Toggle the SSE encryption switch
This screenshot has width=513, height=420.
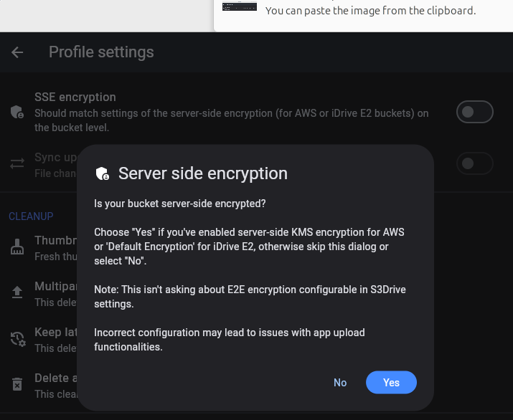point(475,112)
